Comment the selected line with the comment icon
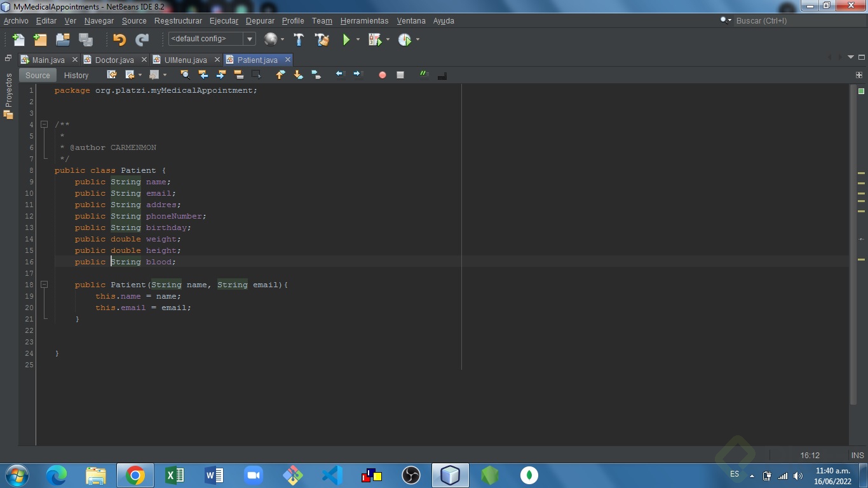 coord(424,75)
